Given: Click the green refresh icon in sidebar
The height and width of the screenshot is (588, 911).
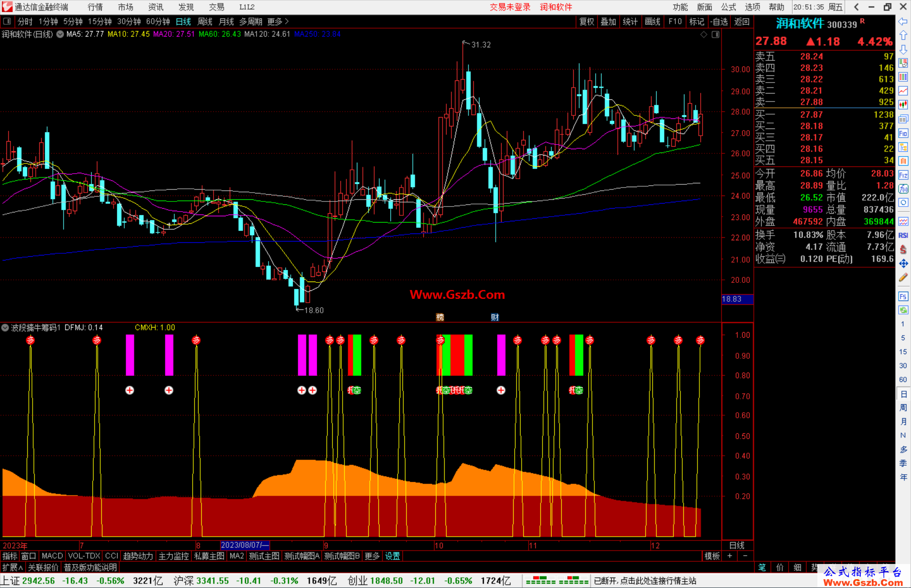Looking at the screenshot, I should pyautogui.click(x=903, y=310).
